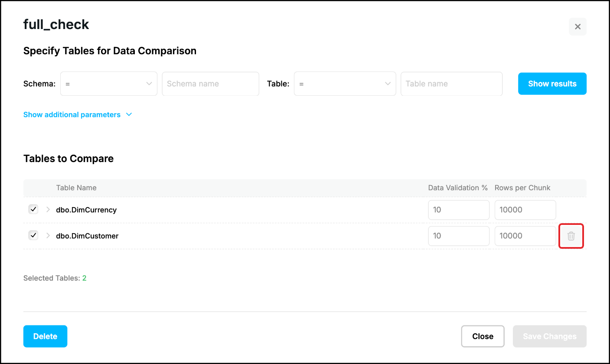Click the Selected Tables count text
Image resolution: width=610 pixels, height=364 pixels.
tap(55, 278)
